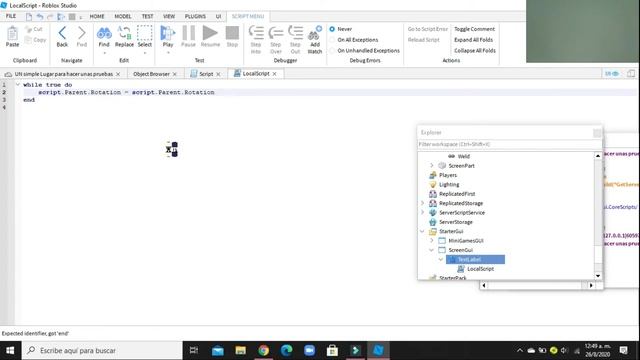Switch to the TEST ribbon tab

point(147,16)
